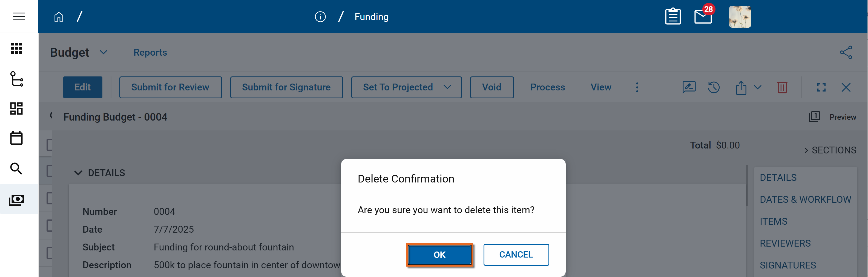Open the Reports tab
This screenshot has width=868, height=277.
pos(150,53)
